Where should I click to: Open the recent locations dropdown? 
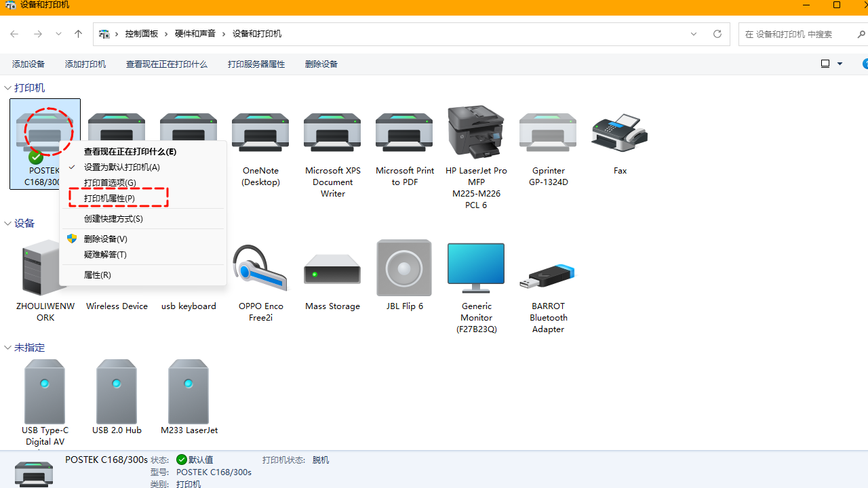click(58, 34)
